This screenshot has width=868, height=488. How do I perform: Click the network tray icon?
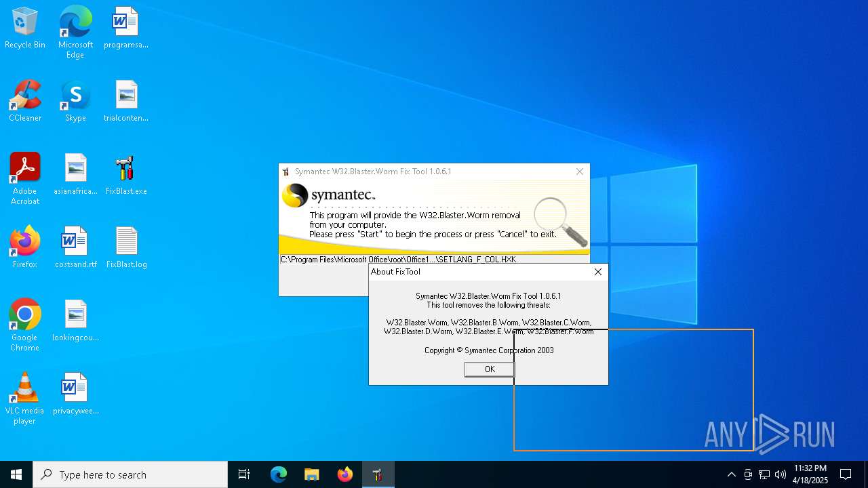764,474
